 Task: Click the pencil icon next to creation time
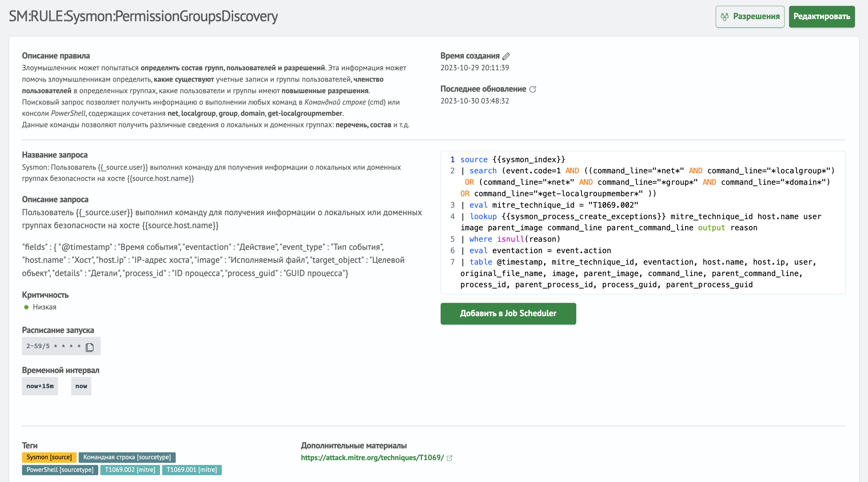pos(506,56)
